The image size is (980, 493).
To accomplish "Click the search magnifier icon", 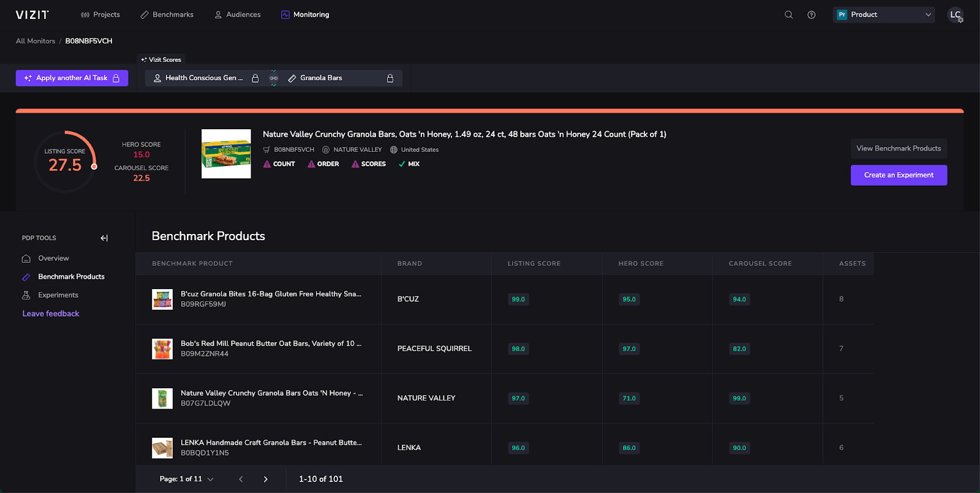I will click(x=789, y=15).
